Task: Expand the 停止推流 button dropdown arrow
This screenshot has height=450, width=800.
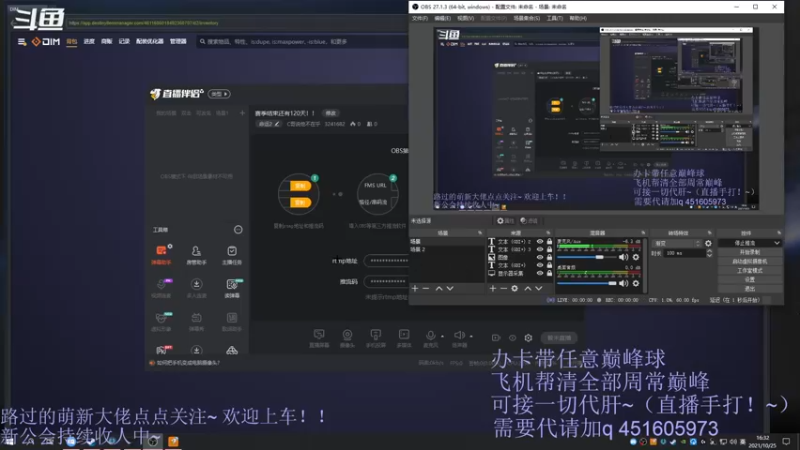Action: click(777, 243)
